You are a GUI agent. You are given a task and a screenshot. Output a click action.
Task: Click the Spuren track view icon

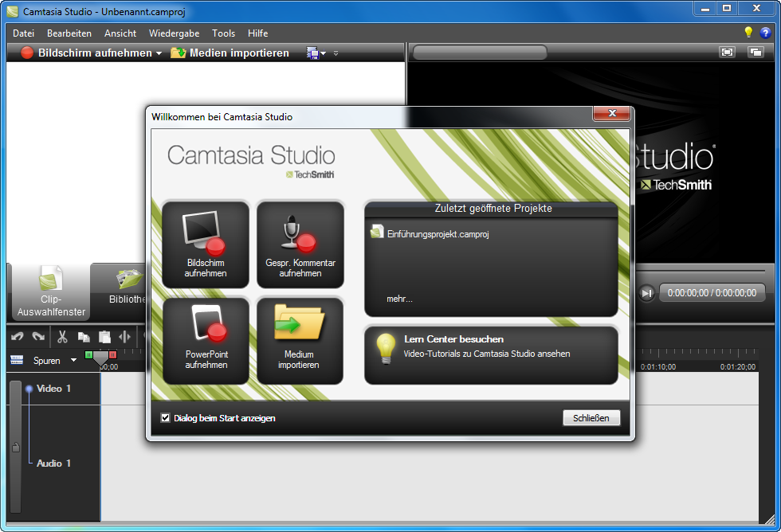[x=17, y=360]
